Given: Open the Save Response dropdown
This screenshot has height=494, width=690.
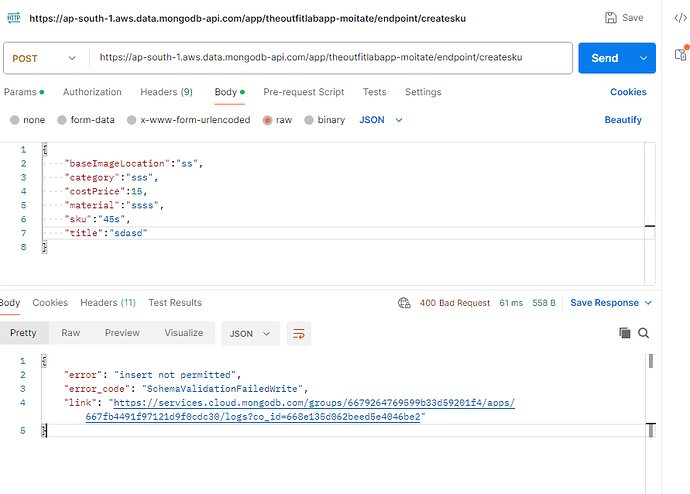Looking at the screenshot, I should [610, 303].
